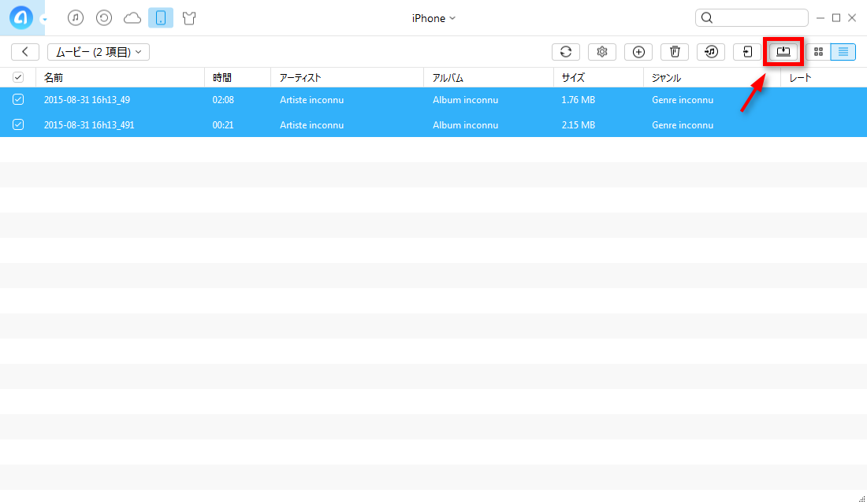Click the 02:08 duration cell

223,100
